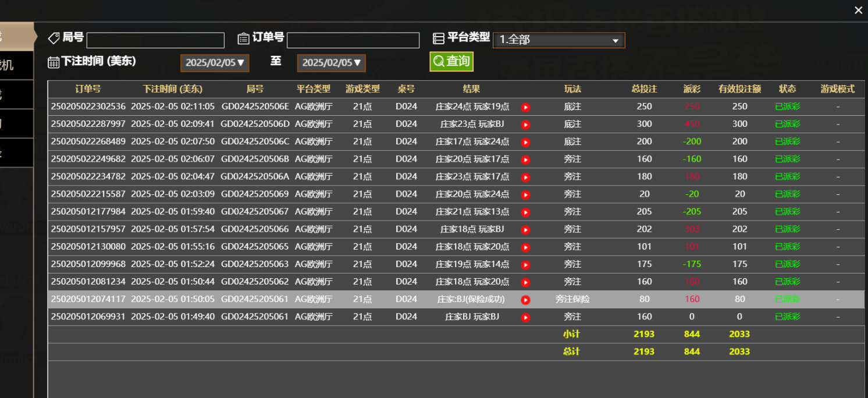Click the 局号 text input field
The height and width of the screenshot is (398, 868).
(155, 40)
